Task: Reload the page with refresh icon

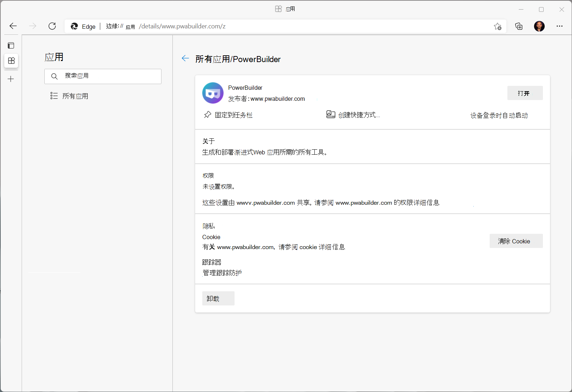Action: [52, 26]
